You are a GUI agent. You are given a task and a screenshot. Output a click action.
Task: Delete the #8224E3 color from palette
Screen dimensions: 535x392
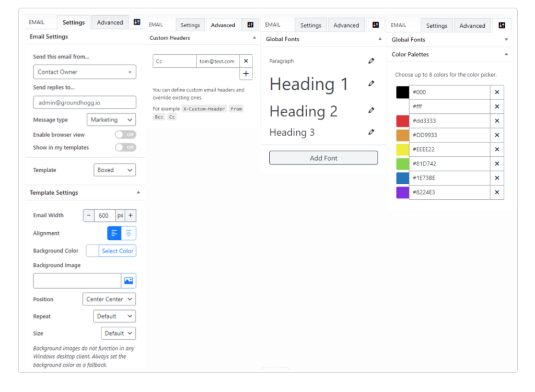pyautogui.click(x=497, y=192)
